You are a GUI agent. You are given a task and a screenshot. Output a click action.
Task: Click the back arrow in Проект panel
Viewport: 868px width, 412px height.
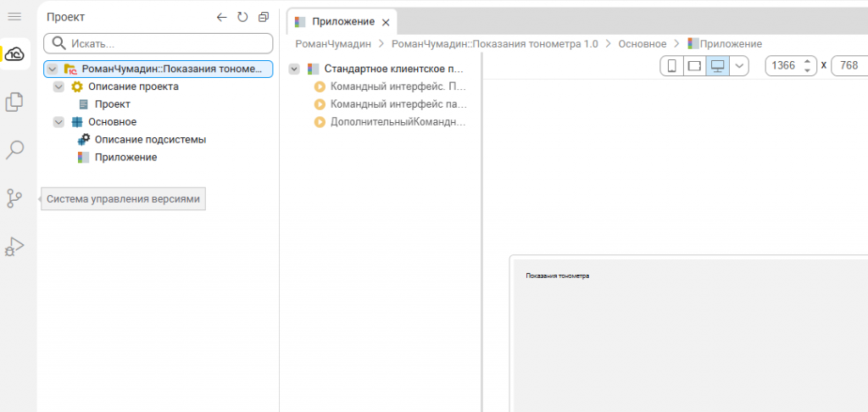coord(221,17)
